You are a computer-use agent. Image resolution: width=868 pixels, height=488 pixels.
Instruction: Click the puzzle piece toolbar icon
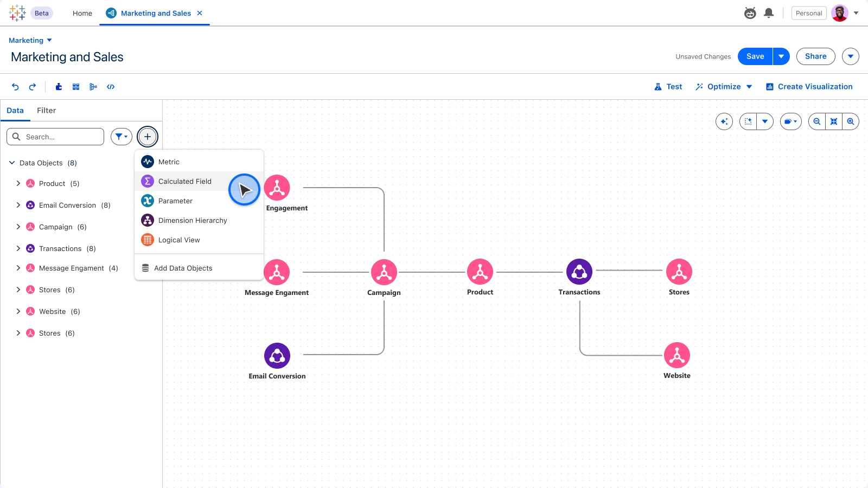(x=59, y=87)
